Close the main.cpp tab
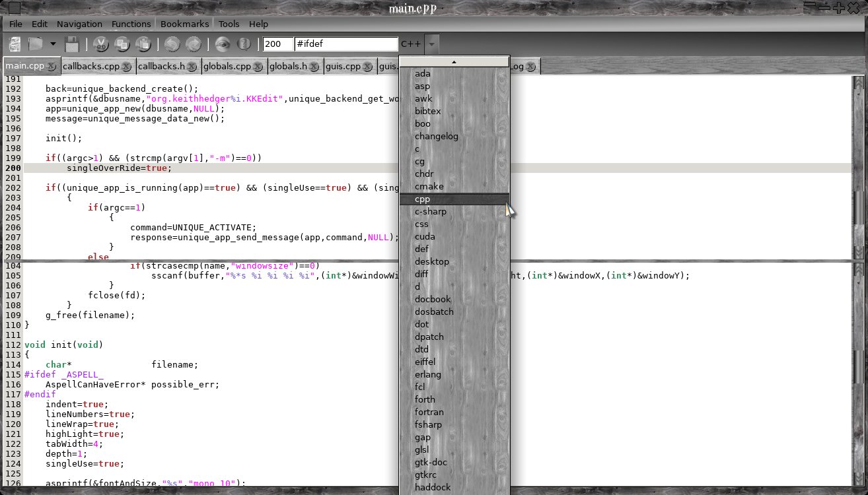The width and height of the screenshot is (868, 495). (52, 66)
